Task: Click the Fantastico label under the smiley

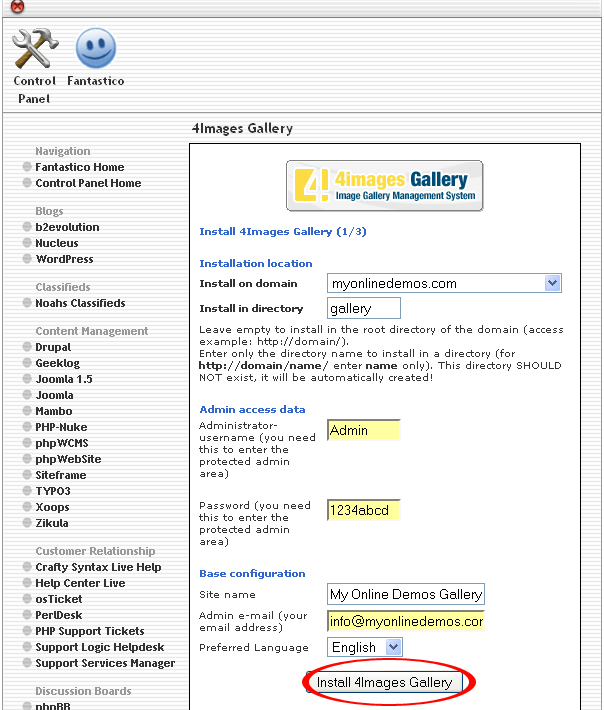Action: (96, 81)
